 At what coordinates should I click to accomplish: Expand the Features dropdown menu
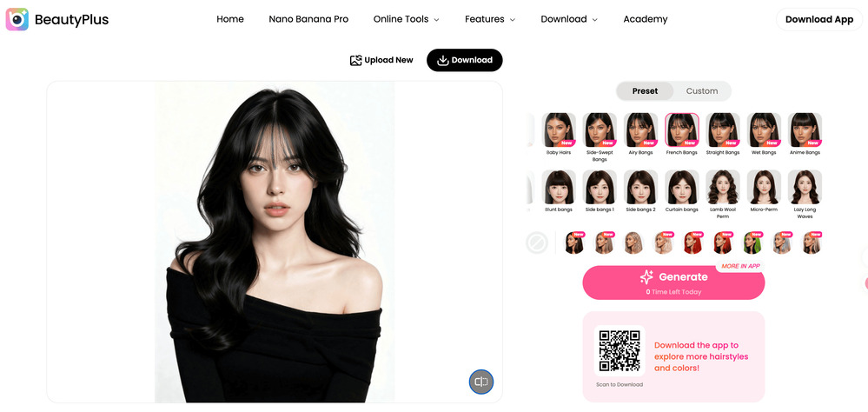click(x=490, y=19)
